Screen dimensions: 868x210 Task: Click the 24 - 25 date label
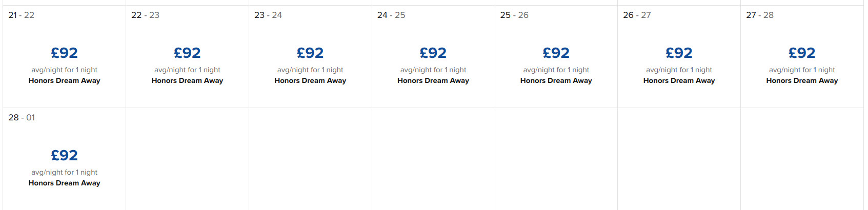coord(391,15)
